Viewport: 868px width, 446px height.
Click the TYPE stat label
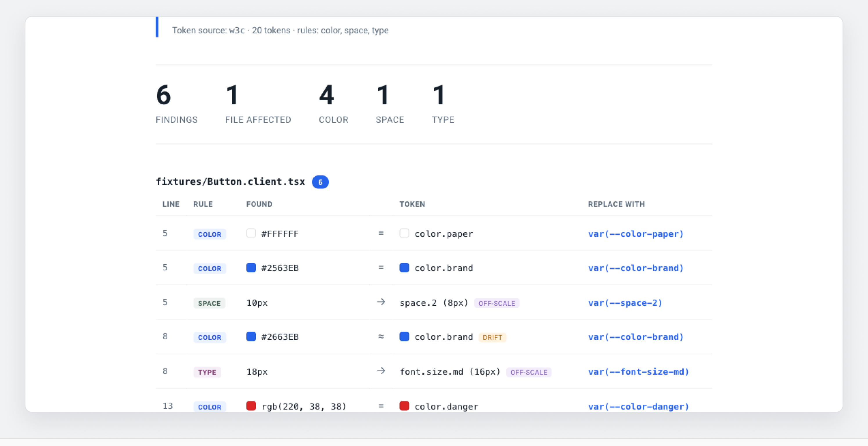click(443, 120)
